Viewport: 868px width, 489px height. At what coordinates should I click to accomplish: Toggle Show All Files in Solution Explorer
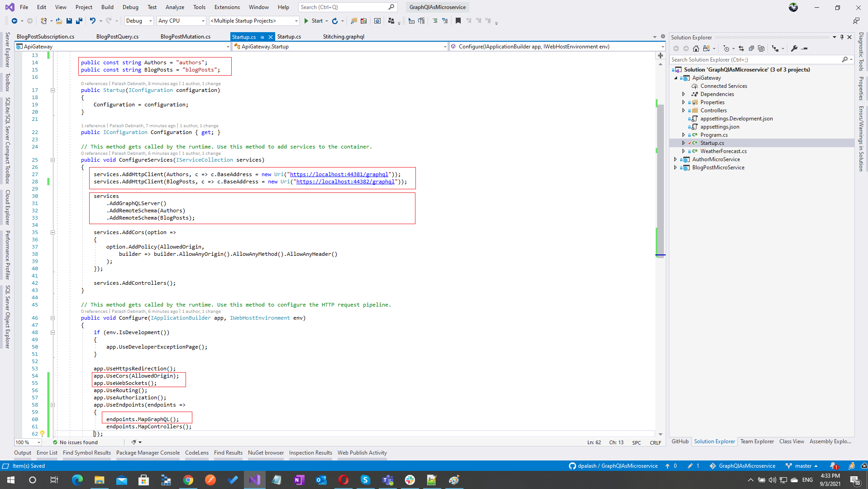tap(761, 48)
